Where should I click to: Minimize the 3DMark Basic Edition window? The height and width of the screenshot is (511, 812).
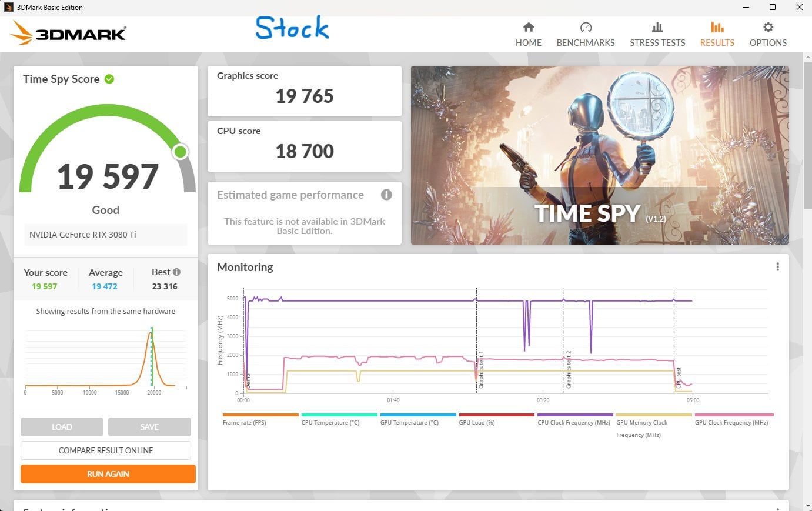(x=746, y=7)
